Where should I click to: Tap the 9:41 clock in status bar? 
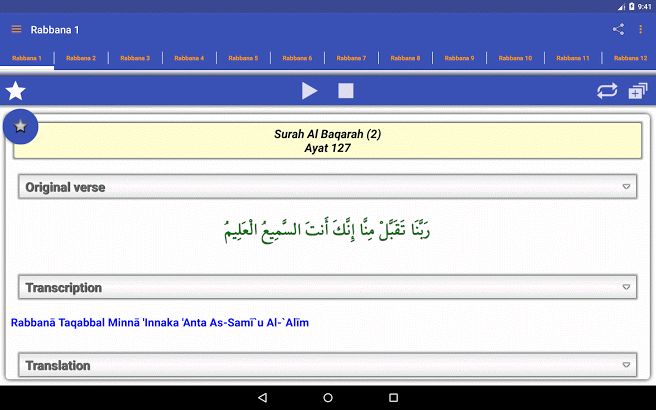(x=645, y=7)
